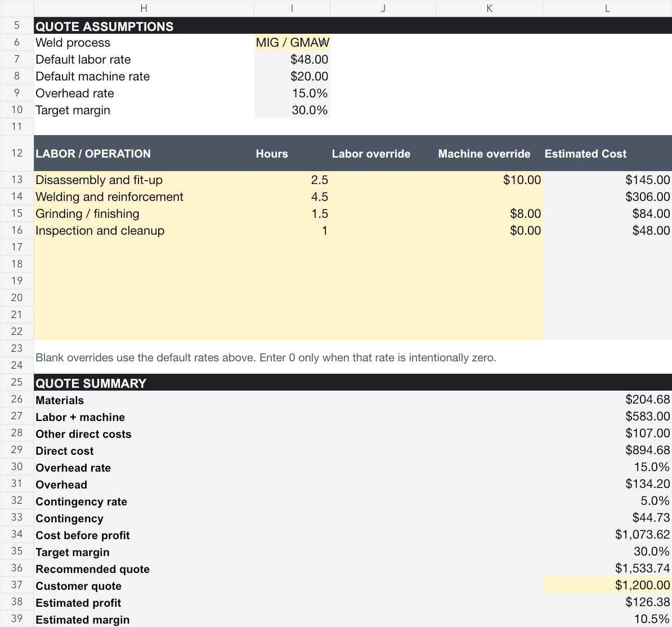672x627 pixels.
Task: Click the LABOR / OPERATION header cell
Action: (144, 154)
